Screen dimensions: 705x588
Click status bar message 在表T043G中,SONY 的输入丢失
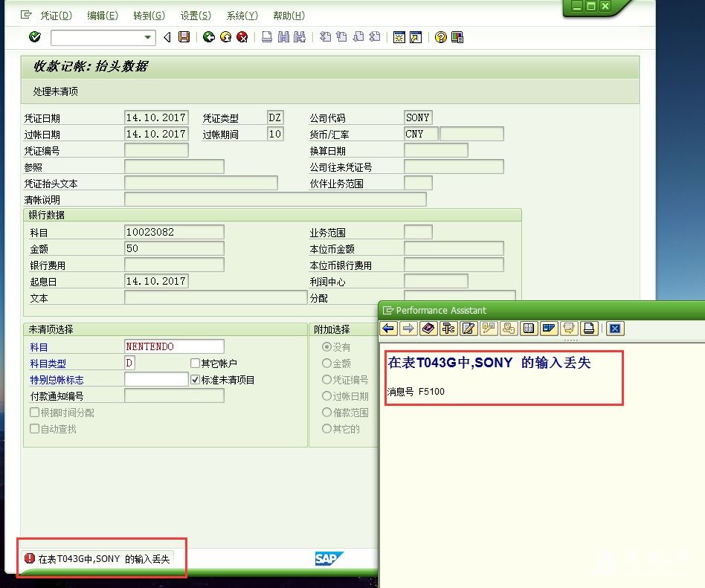coord(104,559)
